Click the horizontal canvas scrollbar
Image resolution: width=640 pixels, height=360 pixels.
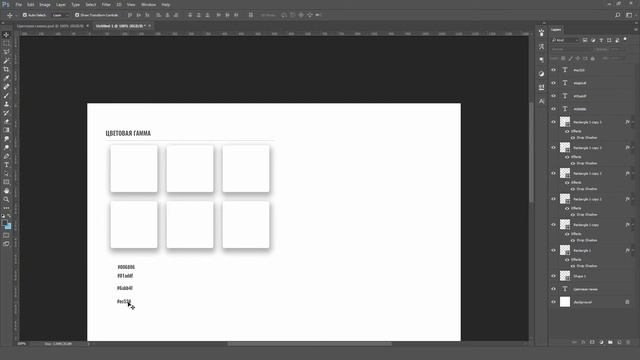pyautogui.click(x=309, y=344)
